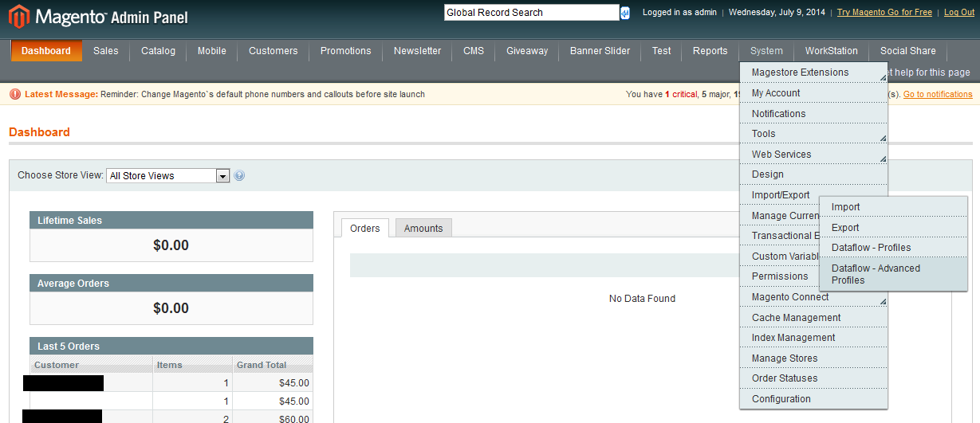Open Notifications in System menu
Image resolution: width=980 pixels, height=423 pixels.
point(813,114)
